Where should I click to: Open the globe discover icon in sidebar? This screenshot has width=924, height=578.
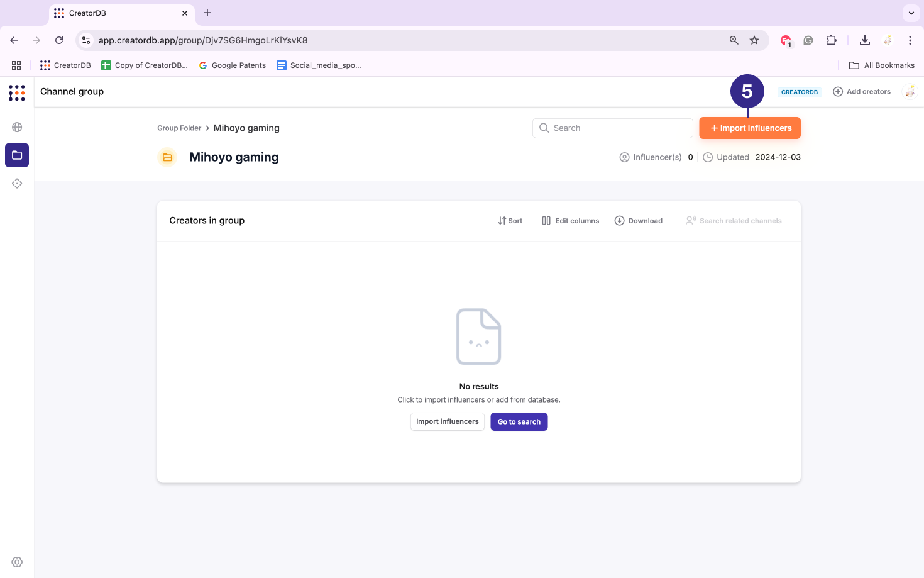coord(17,127)
